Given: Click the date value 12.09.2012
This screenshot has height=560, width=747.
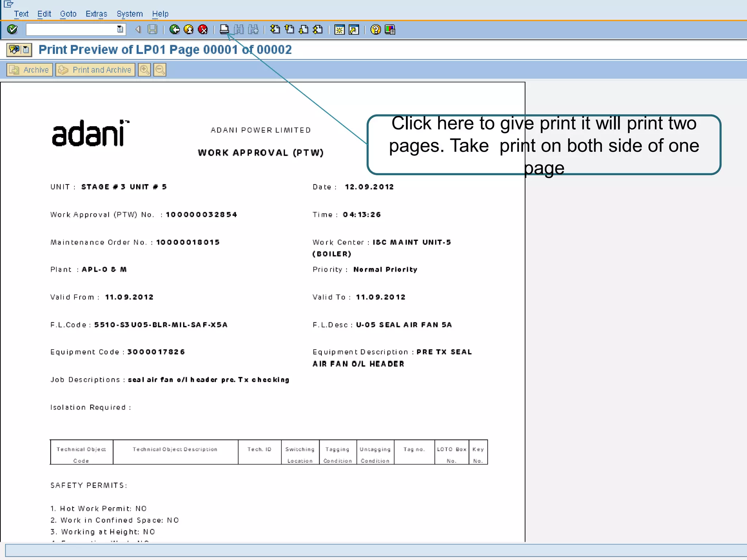Looking at the screenshot, I should tap(369, 187).
